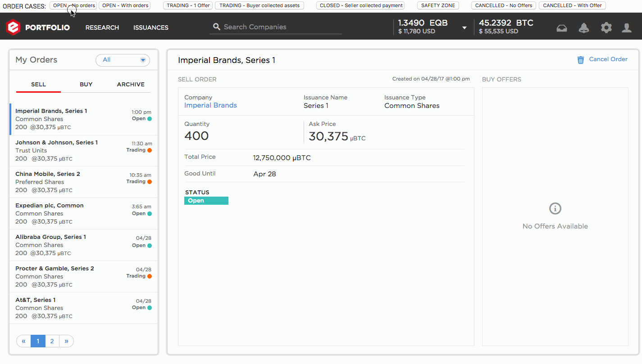Screen dimensions: 642x364
Task: Click orange status dot on Procter & Gamble row
Action: [x=150, y=276]
